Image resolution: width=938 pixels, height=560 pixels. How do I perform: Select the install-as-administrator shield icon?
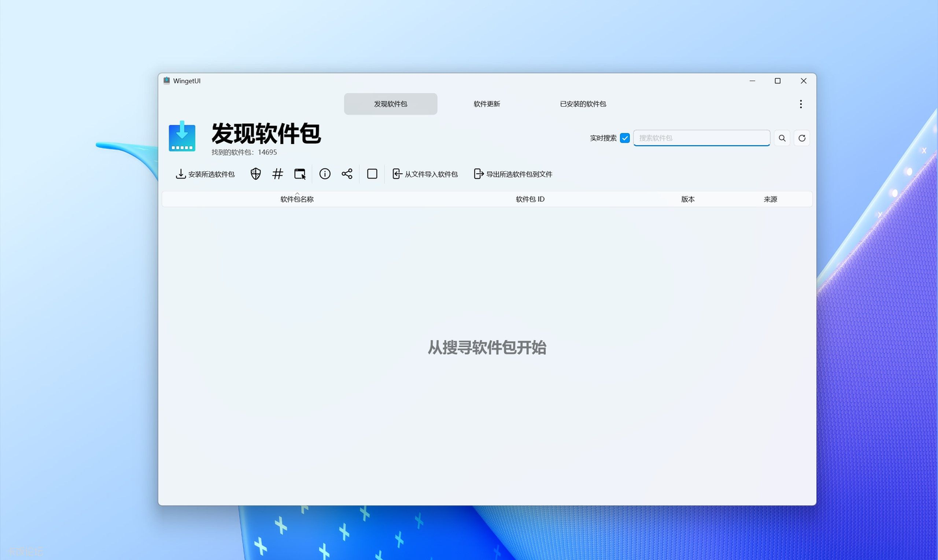click(255, 174)
